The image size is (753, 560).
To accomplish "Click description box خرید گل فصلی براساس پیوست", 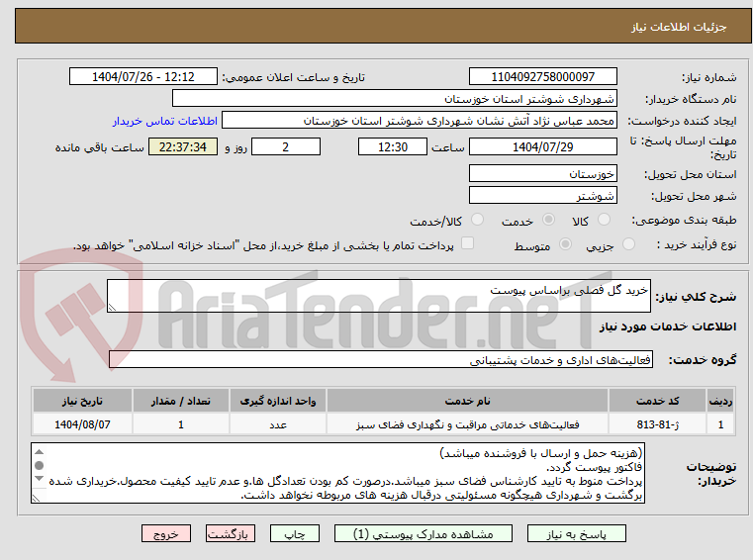I will pos(378,296).
